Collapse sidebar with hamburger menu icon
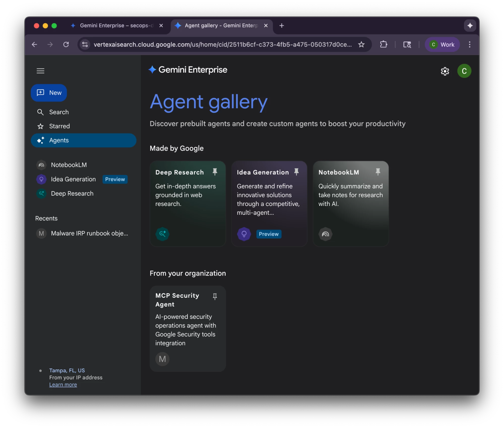Screen dimensions: 504x428 click(x=40, y=71)
